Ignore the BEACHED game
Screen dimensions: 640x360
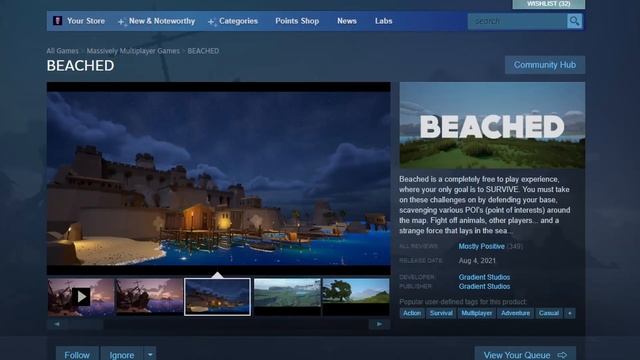[x=122, y=354]
